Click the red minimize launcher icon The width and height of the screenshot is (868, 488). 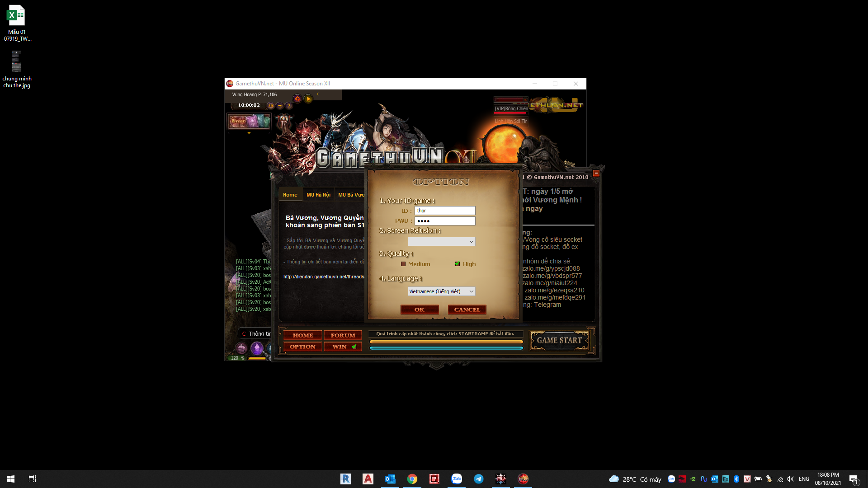tap(596, 173)
